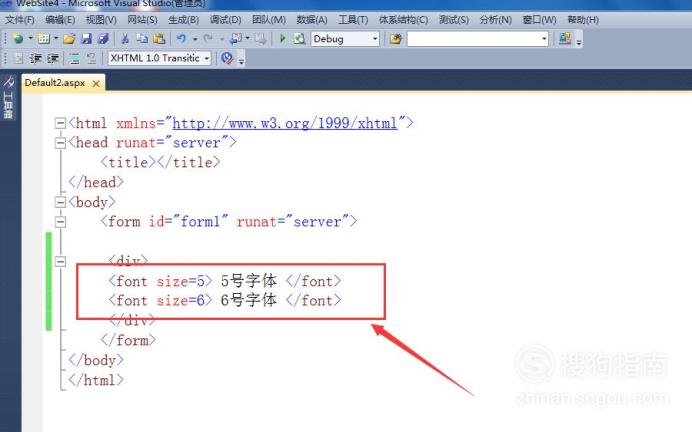Open the Find combo box dropdown arrow
Viewport: 692px width, 432px height.
(544, 39)
